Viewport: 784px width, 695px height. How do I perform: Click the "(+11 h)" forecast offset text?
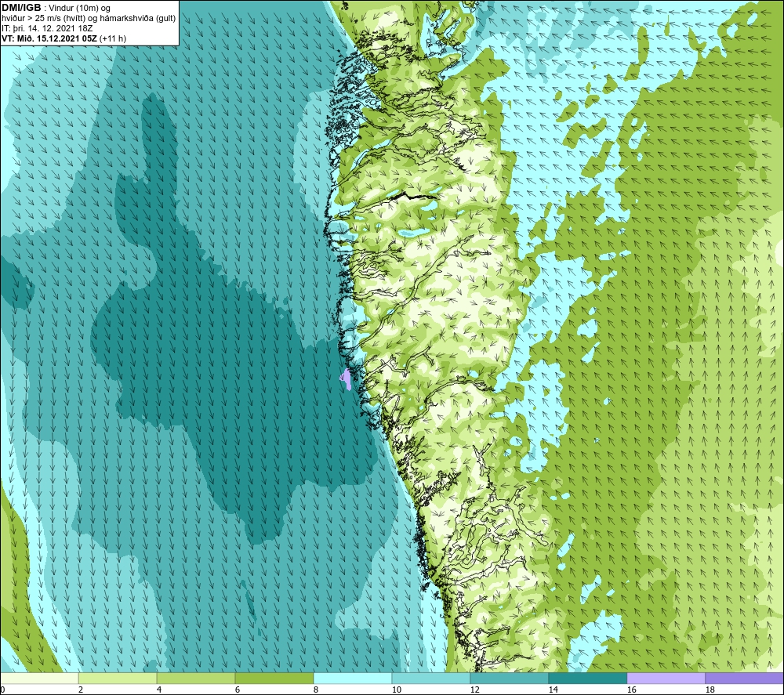113,38
